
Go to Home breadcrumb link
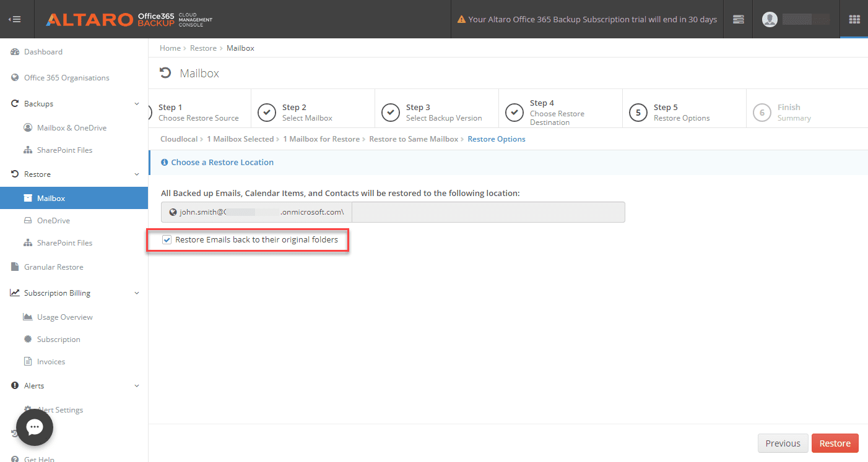[x=170, y=48]
